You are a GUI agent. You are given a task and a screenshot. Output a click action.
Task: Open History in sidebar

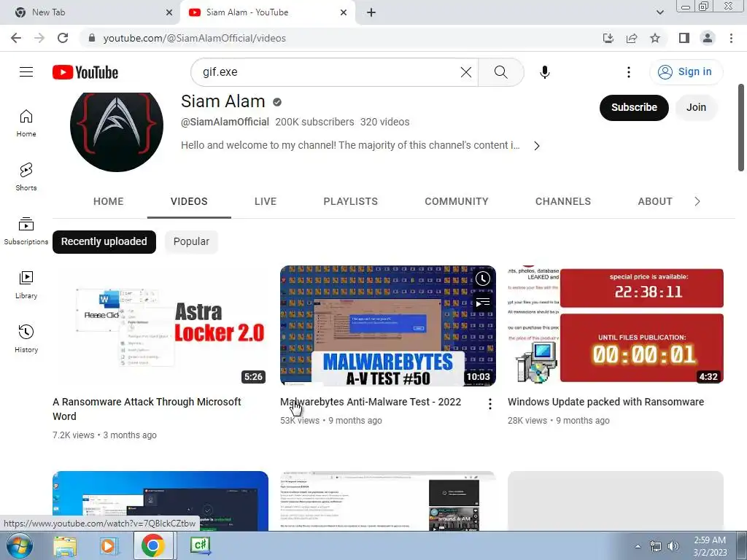tap(26, 339)
